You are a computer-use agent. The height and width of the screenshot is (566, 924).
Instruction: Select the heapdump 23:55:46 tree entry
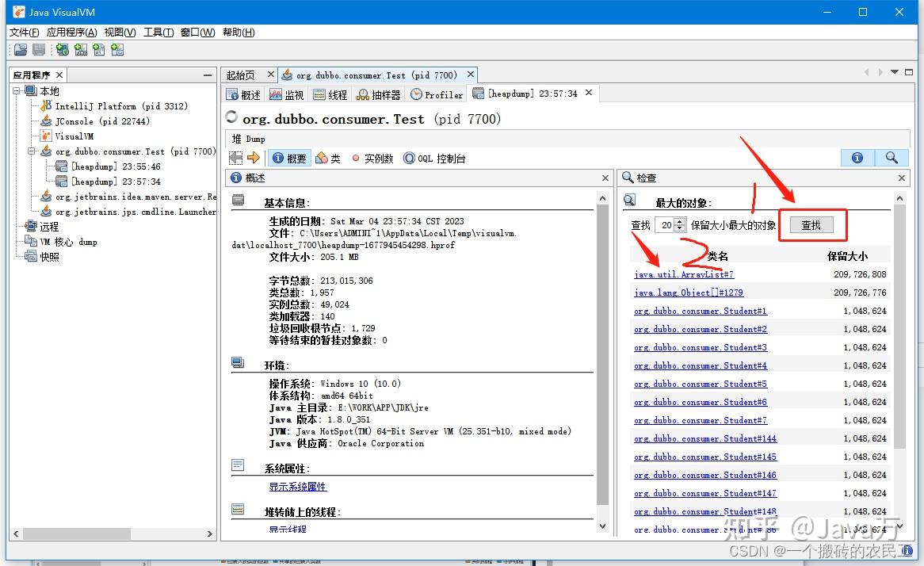[100, 166]
